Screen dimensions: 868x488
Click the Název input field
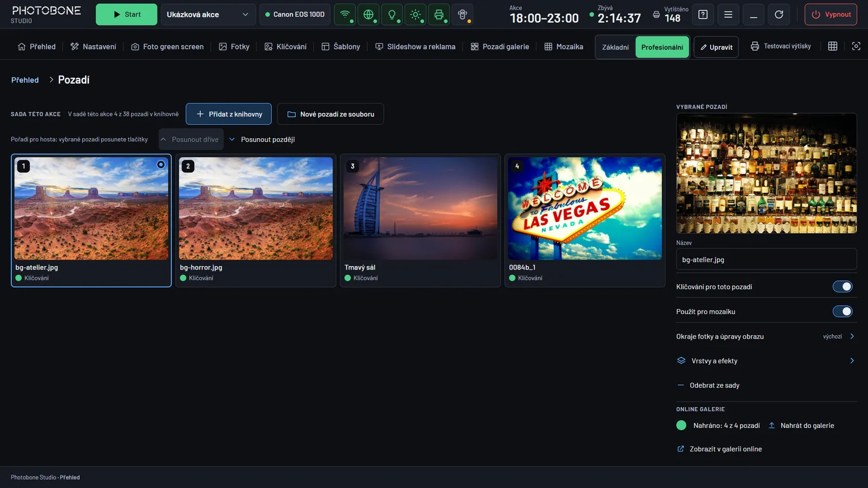point(767,259)
